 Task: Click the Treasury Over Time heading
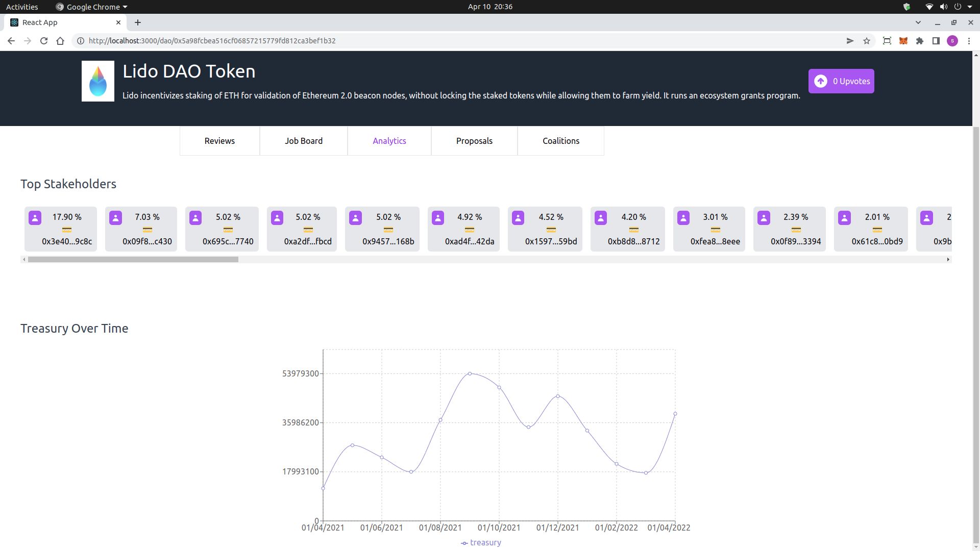tap(75, 329)
